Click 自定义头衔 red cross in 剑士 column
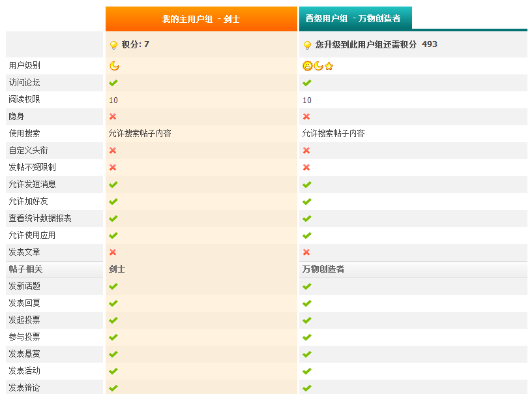Viewport: 532px width, 394px height. tap(113, 150)
